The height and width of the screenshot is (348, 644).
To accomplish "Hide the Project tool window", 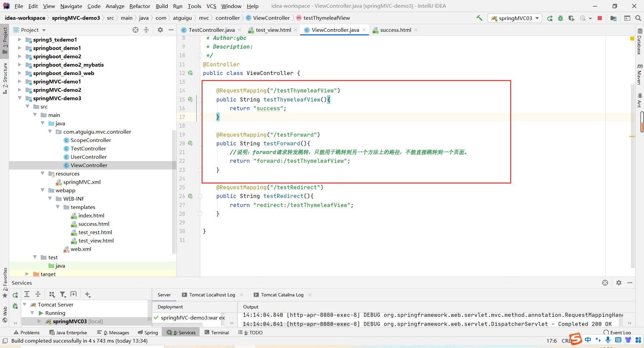I will coord(171,30).
